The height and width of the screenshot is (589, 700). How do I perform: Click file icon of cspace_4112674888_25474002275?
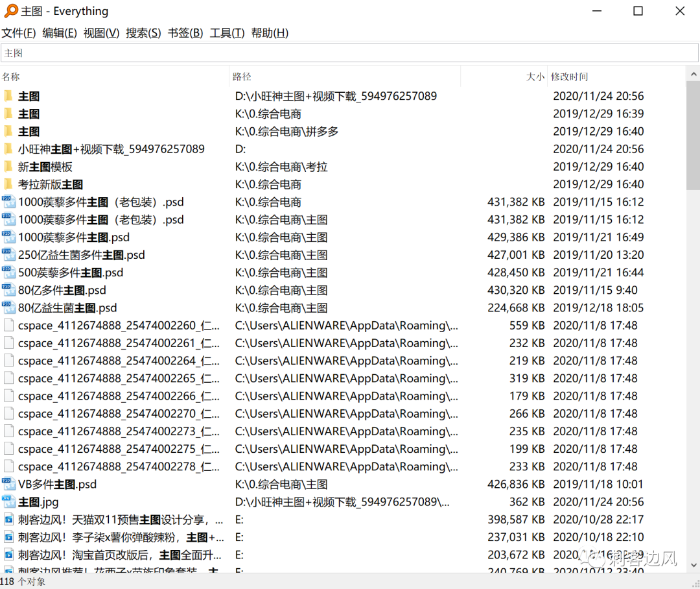8,449
